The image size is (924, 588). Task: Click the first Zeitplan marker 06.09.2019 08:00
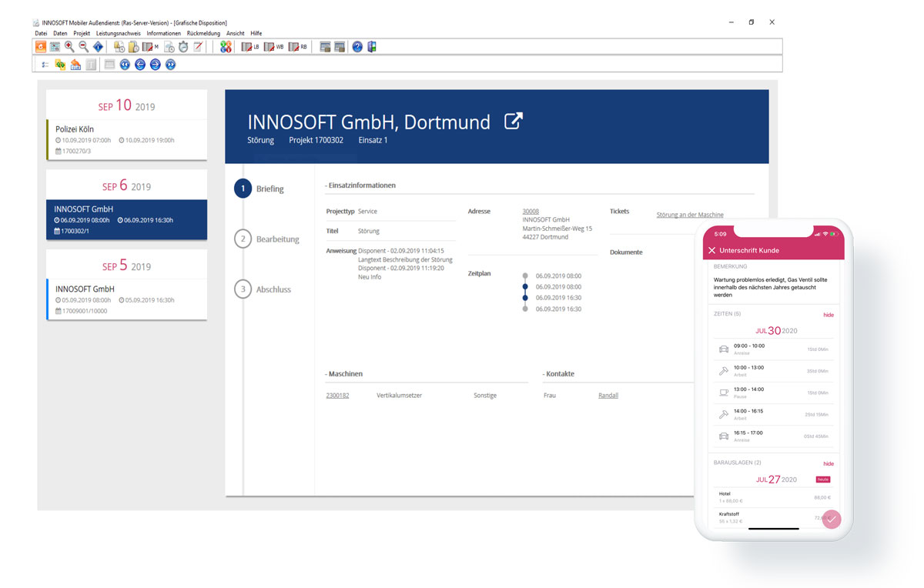[525, 276]
